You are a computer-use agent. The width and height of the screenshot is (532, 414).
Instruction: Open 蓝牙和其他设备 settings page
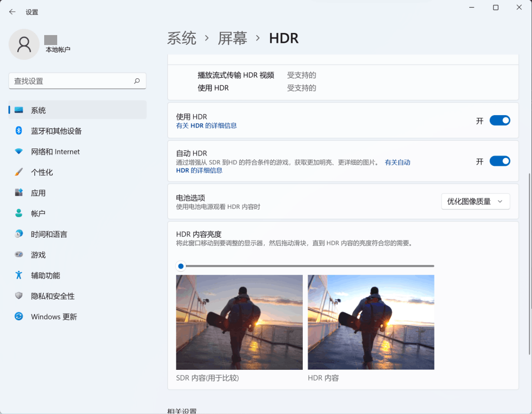click(78, 131)
